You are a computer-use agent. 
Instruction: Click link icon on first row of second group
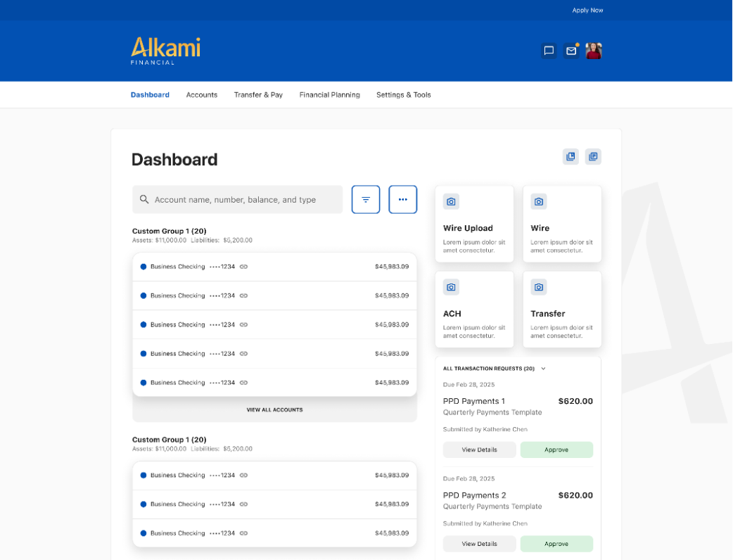click(x=243, y=475)
